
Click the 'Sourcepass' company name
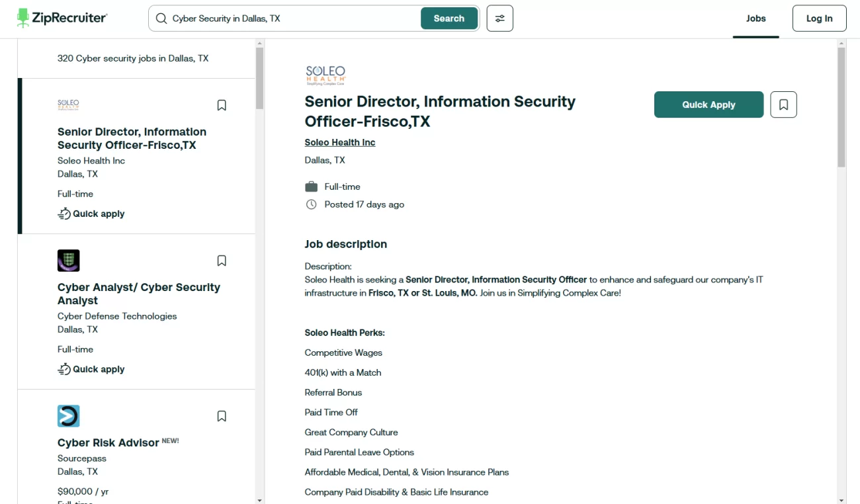(x=82, y=458)
